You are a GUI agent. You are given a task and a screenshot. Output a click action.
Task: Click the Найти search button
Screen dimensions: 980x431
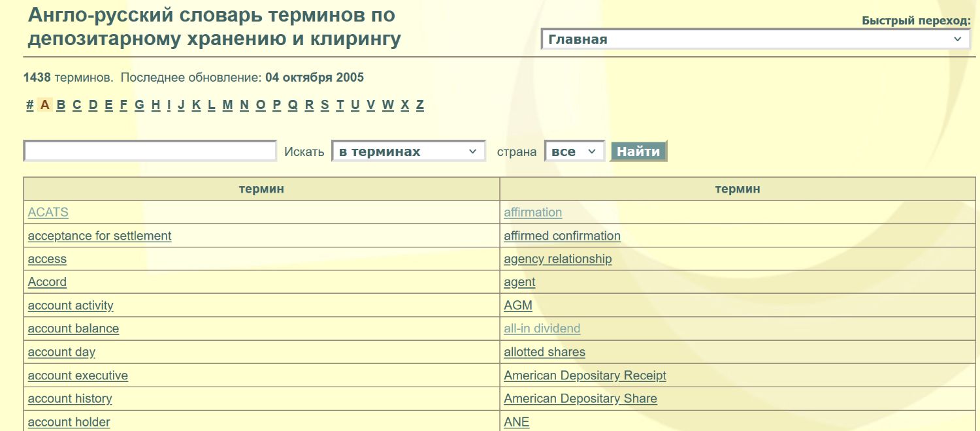click(638, 152)
